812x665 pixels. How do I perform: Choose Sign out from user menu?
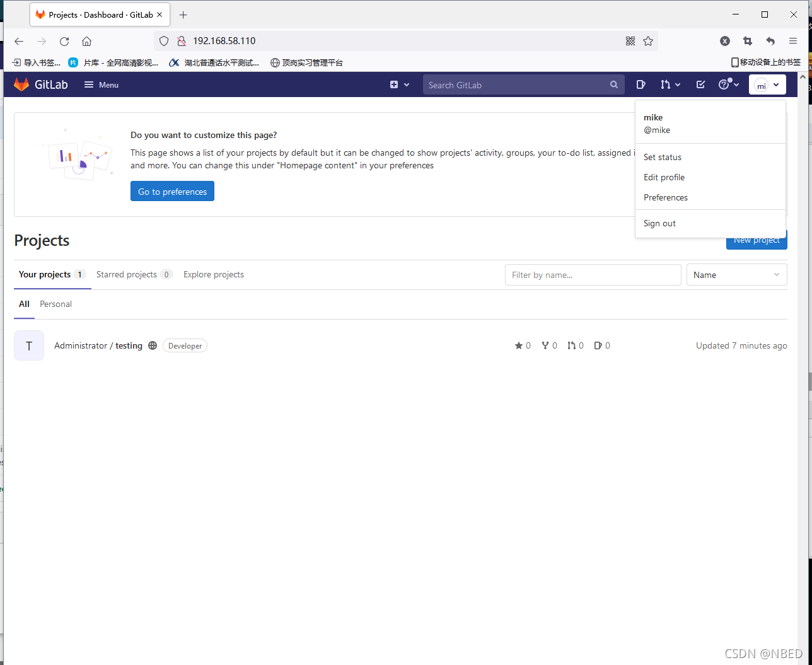click(659, 223)
